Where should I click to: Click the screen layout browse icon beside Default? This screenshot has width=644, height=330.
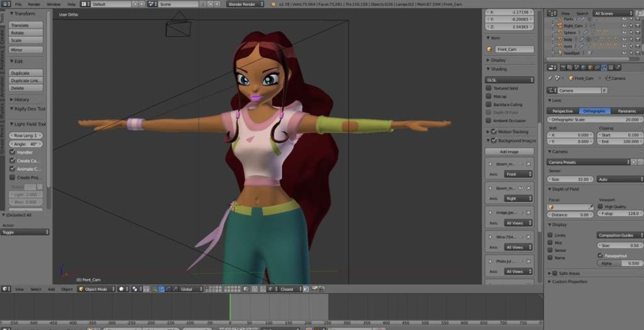coord(85,4)
